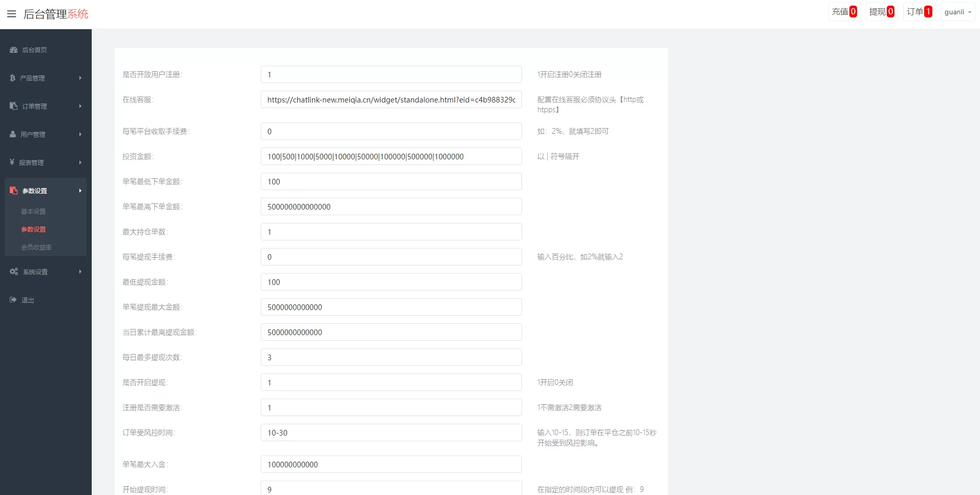The image size is (980, 495).
Task: Focus the 最大持仓单数 input
Action: 391,232
